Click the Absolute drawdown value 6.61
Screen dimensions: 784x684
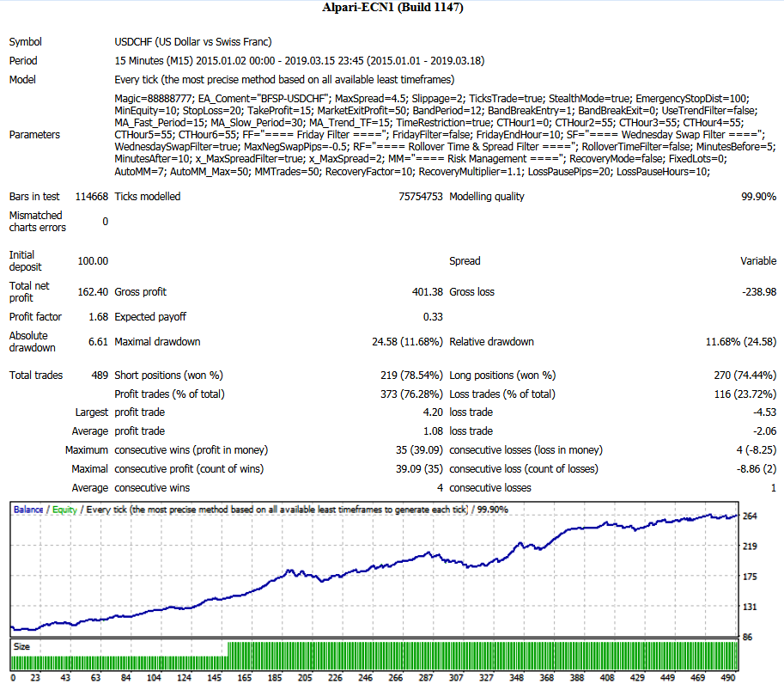click(x=99, y=342)
